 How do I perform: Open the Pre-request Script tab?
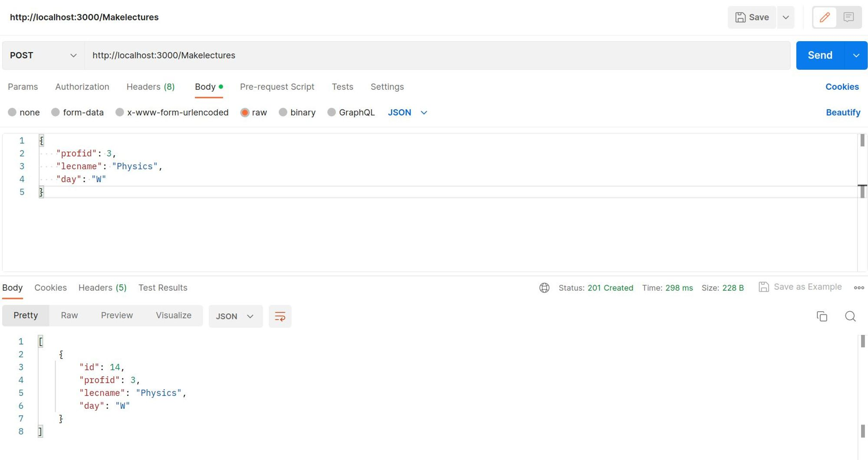[x=277, y=87]
